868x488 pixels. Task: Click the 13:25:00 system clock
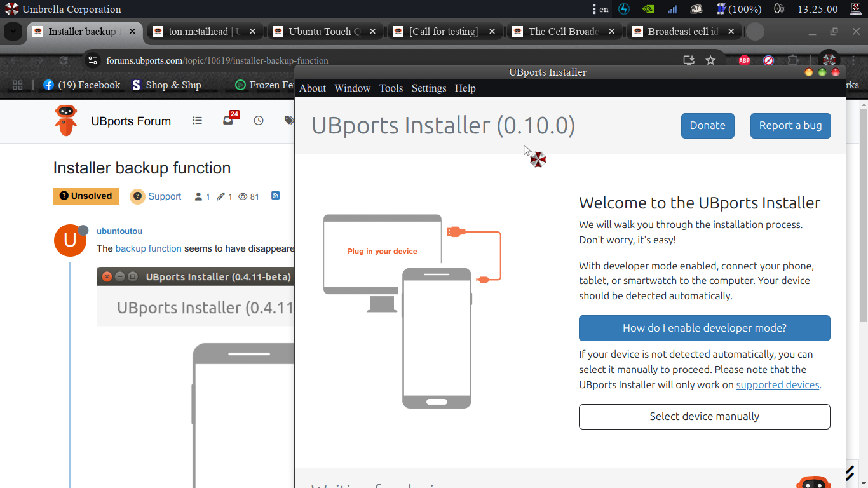[817, 9]
